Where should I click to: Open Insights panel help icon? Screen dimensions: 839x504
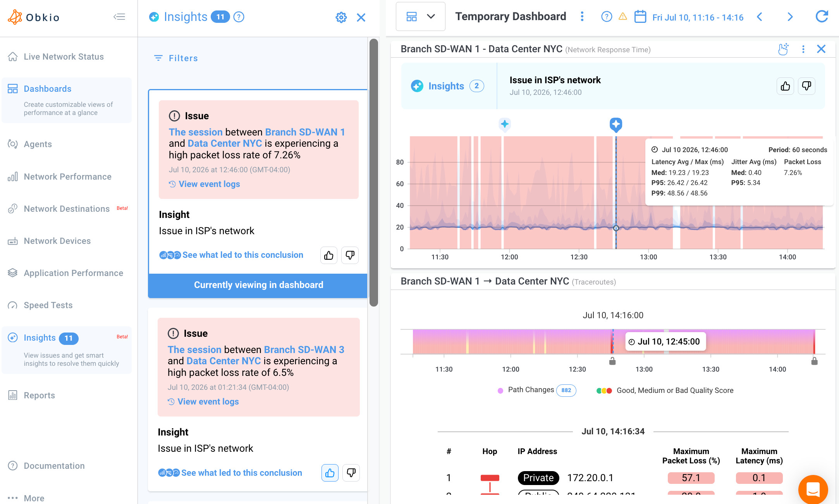point(239,17)
